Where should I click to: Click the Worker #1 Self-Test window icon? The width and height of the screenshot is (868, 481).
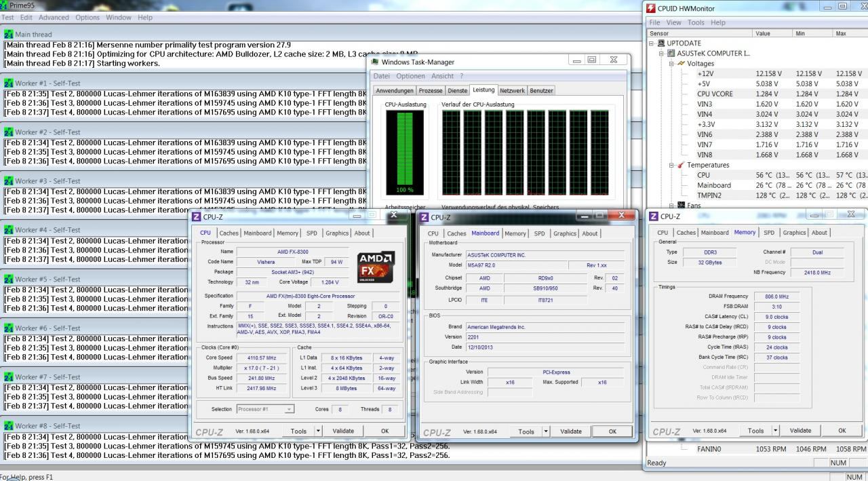tap(9, 83)
